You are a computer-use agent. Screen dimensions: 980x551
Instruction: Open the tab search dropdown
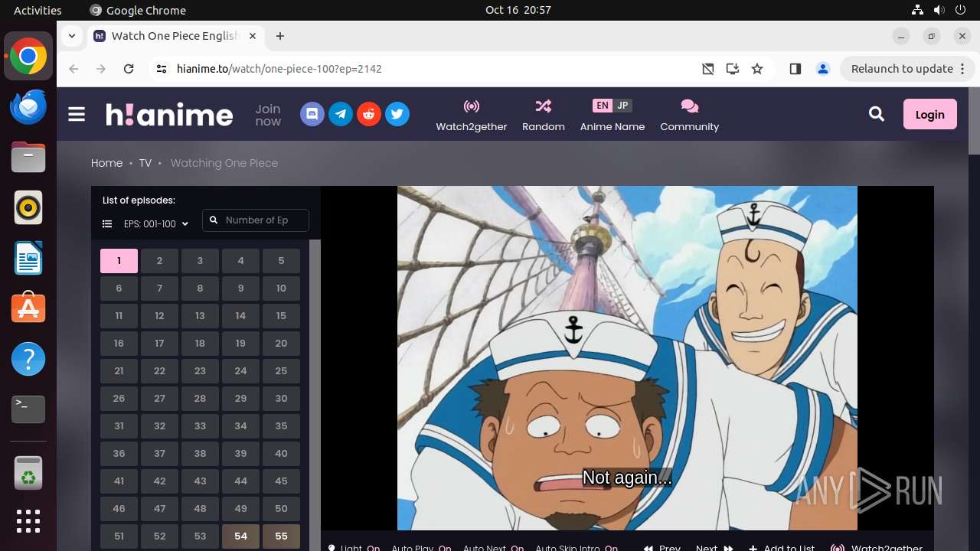click(72, 36)
